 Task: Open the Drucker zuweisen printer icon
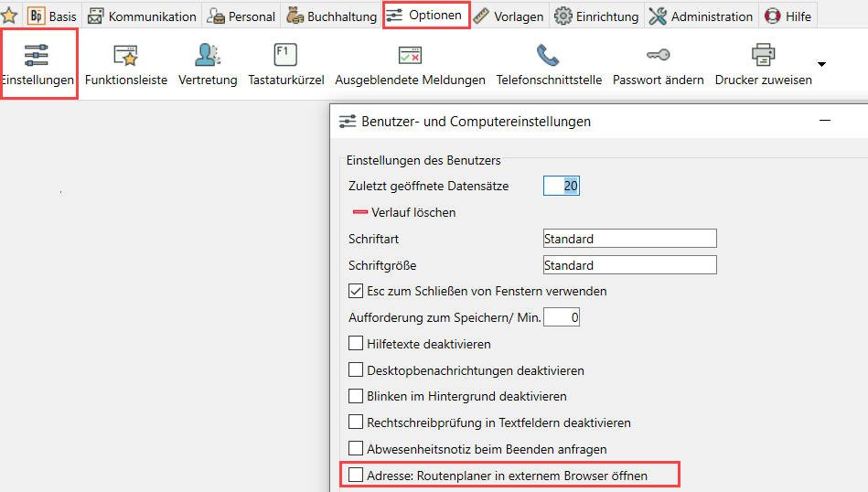(x=763, y=57)
